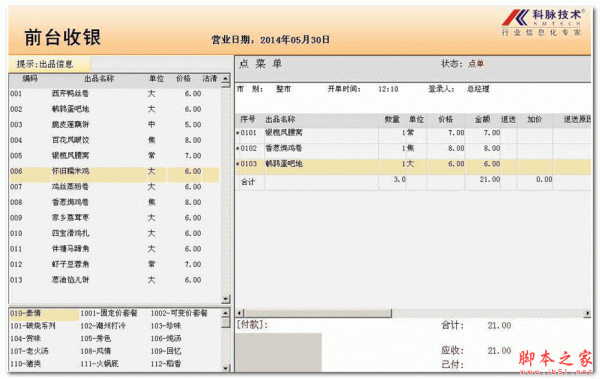The image size is (600, 379).
Task: Click 退送 header in the order table
Action: point(508,119)
